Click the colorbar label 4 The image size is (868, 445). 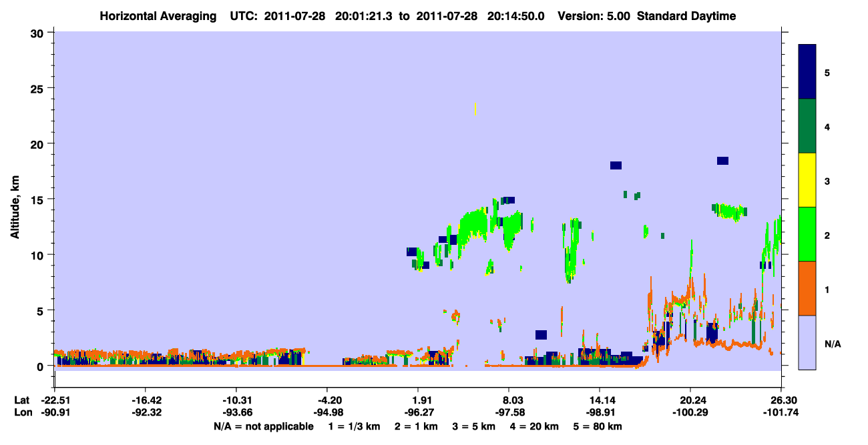click(827, 126)
